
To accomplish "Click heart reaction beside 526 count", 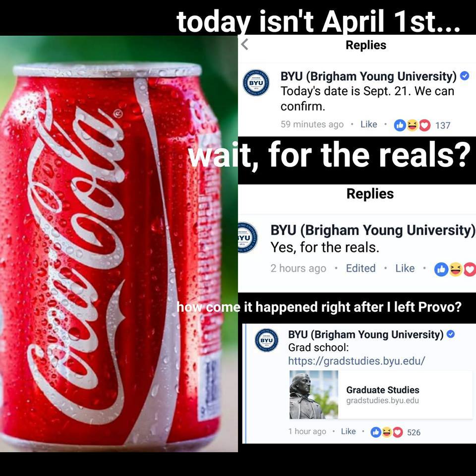I will tap(397, 432).
